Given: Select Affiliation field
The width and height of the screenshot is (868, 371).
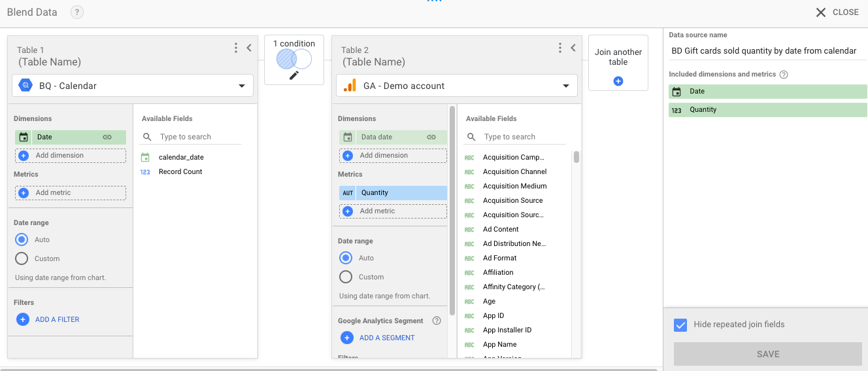Looking at the screenshot, I should pos(498,272).
